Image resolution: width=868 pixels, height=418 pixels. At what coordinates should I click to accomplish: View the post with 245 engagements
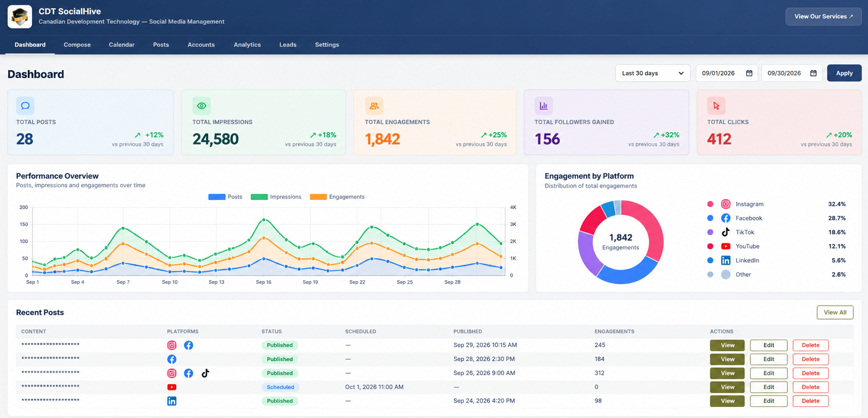pos(727,345)
